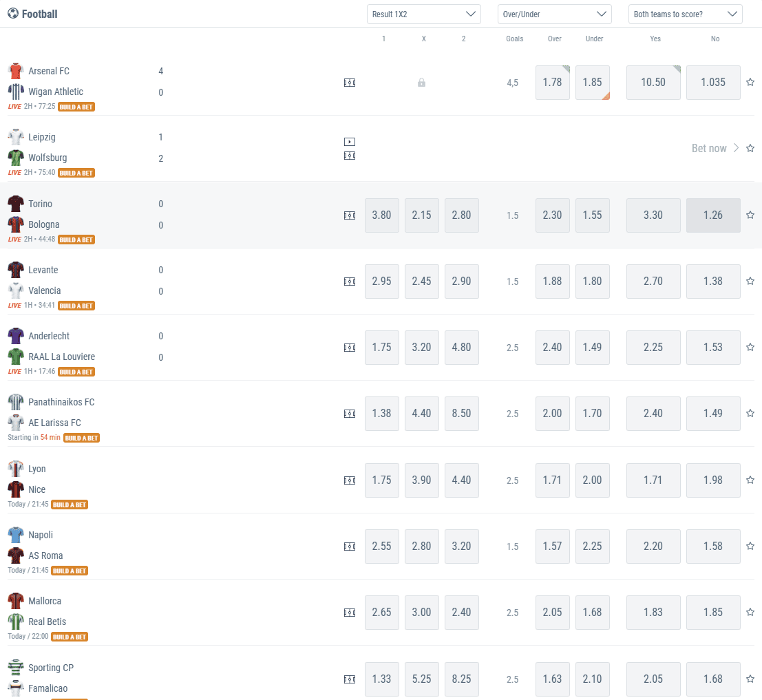Select Sporting CP home win odds 1.33

click(382, 679)
